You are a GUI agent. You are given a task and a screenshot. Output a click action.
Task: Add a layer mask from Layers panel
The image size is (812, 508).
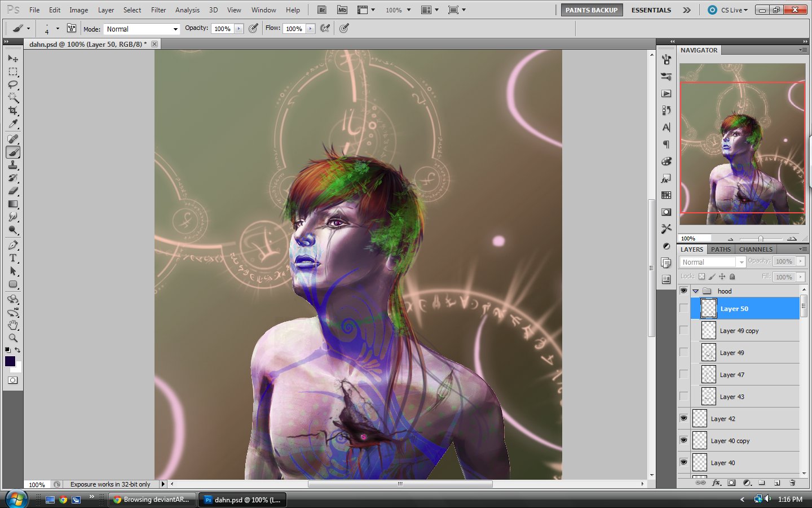pos(731,483)
